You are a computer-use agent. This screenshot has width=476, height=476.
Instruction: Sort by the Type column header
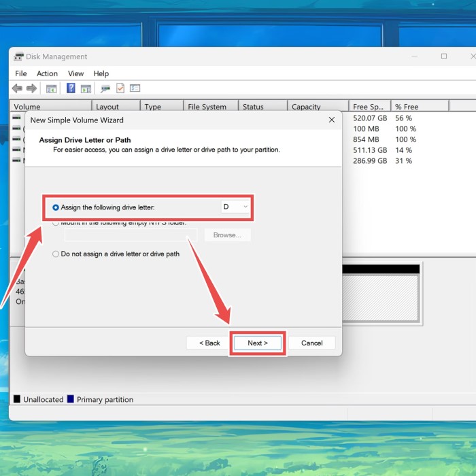click(162, 107)
